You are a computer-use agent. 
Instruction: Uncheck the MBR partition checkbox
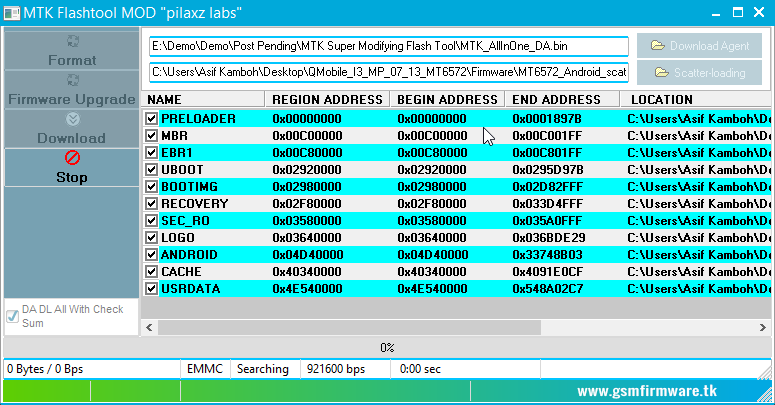tap(151, 135)
